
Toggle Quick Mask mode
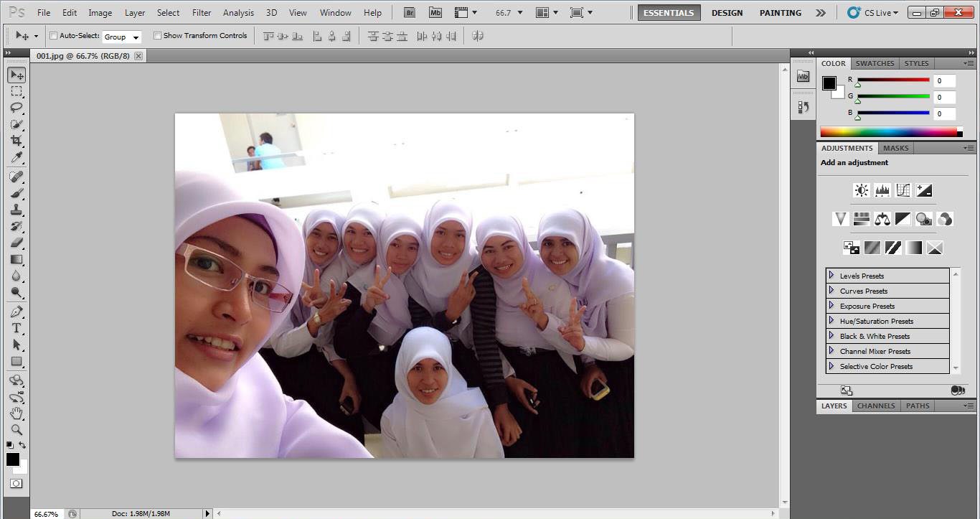(17, 484)
